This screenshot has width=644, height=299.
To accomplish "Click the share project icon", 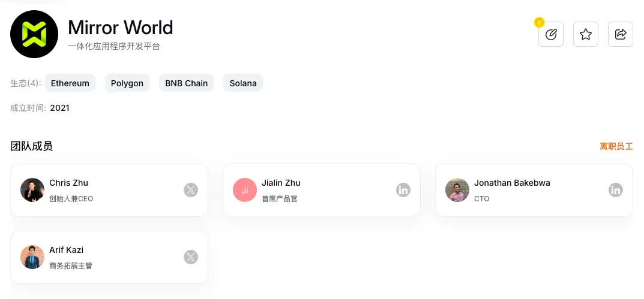I will tap(621, 35).
